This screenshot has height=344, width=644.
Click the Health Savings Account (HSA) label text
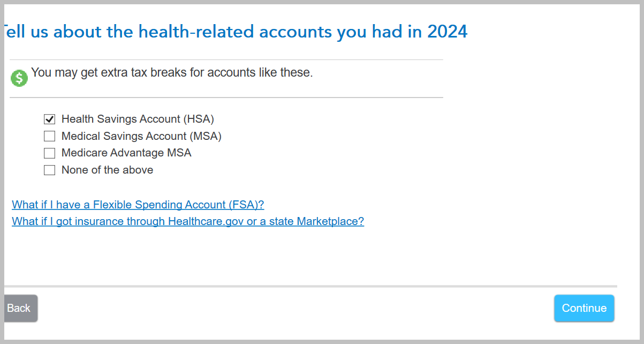[x=138, y=119]
